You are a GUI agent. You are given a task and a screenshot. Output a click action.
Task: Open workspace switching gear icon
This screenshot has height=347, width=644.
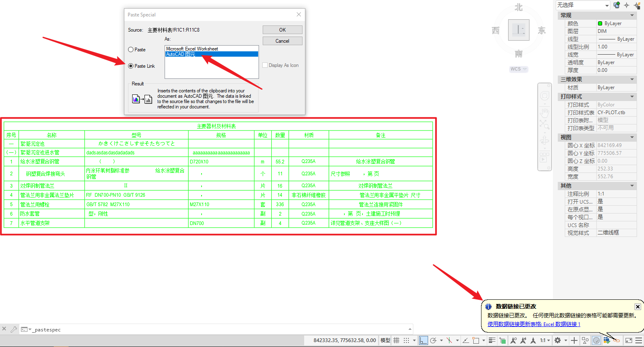pyautogui.click(x=557, y=340)
